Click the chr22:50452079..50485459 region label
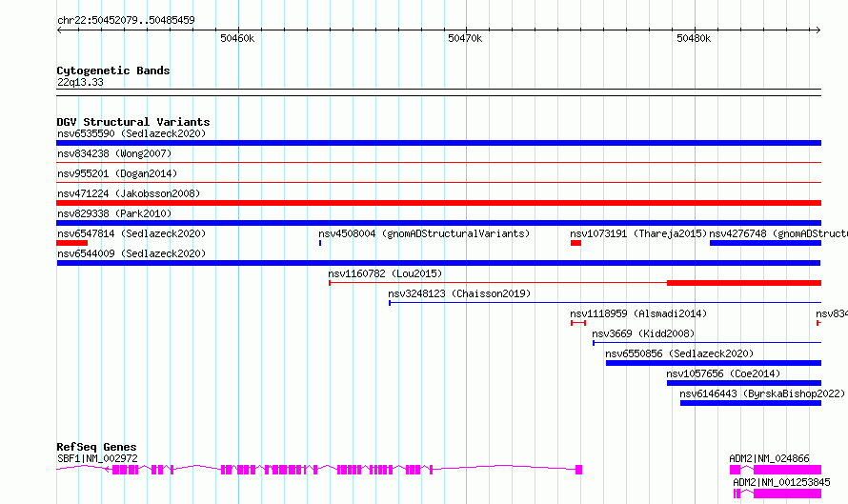 (126, 20)
